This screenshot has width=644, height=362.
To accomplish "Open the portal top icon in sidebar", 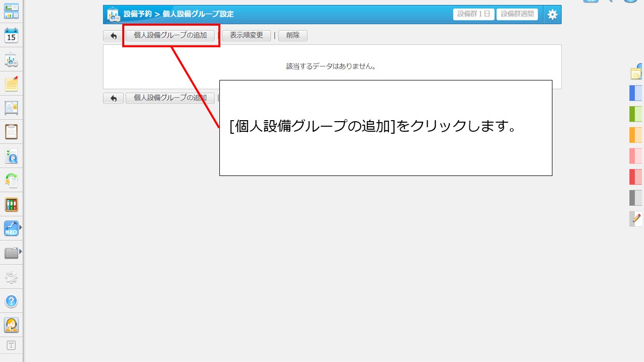I will click(11, 11).
